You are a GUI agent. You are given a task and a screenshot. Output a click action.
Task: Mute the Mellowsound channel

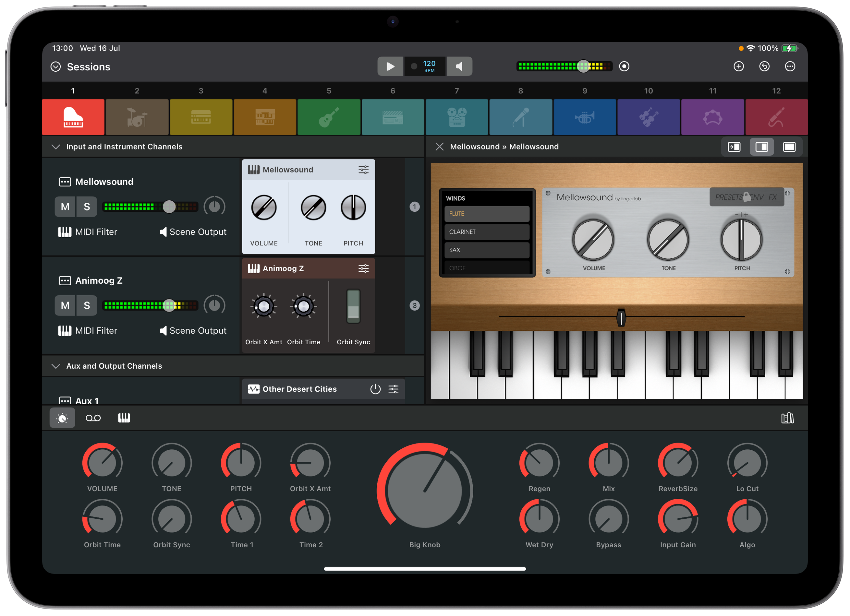[65, 207]
